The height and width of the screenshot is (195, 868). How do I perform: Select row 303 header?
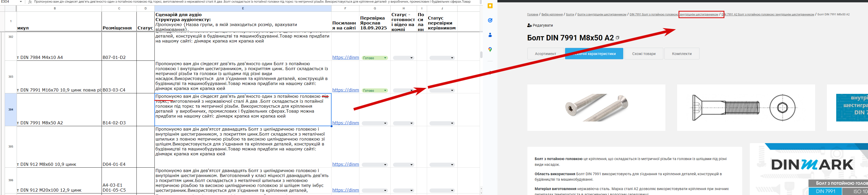11,77
